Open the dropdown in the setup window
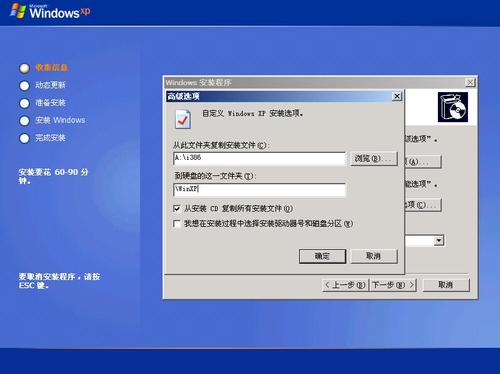Viewport: 500px width, 374px height. [439, 240]
